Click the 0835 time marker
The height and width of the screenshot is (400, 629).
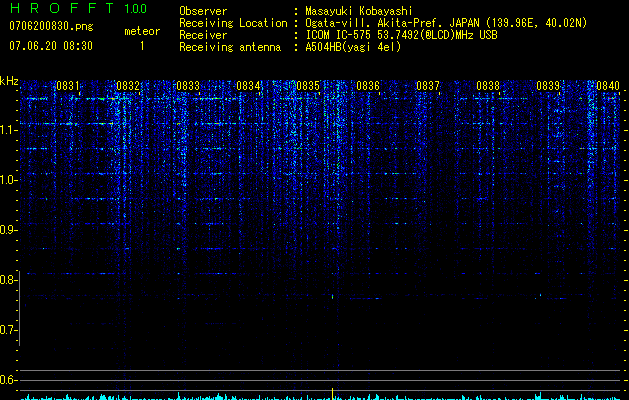tap(308, 86)
